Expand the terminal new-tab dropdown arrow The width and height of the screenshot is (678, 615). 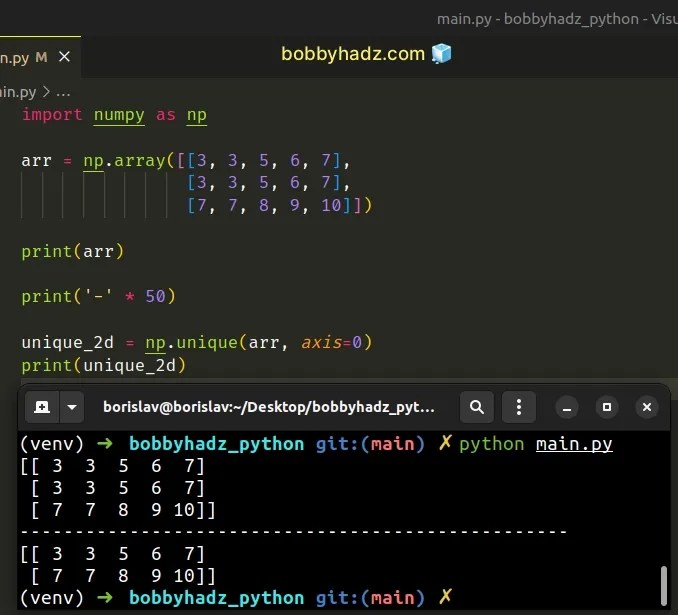[72, 407]
